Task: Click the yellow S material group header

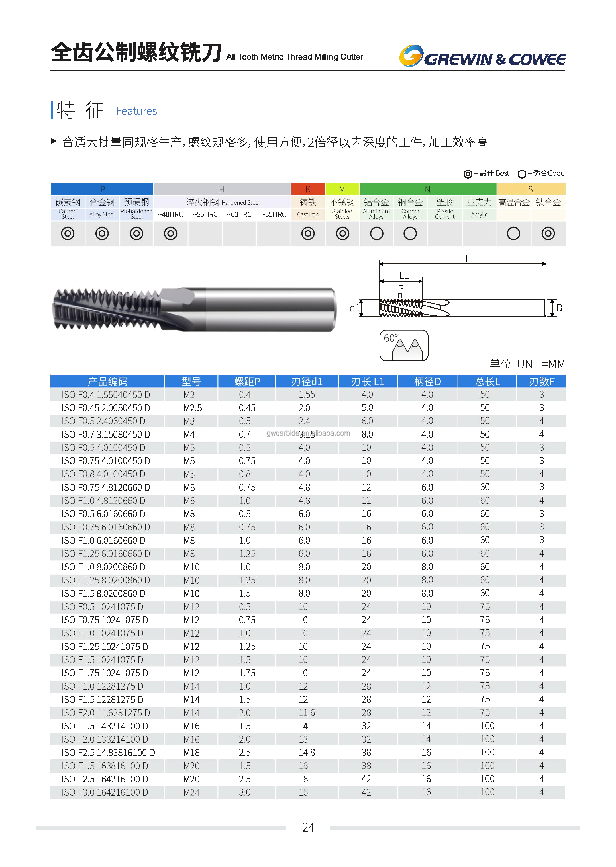Action: 531,189
